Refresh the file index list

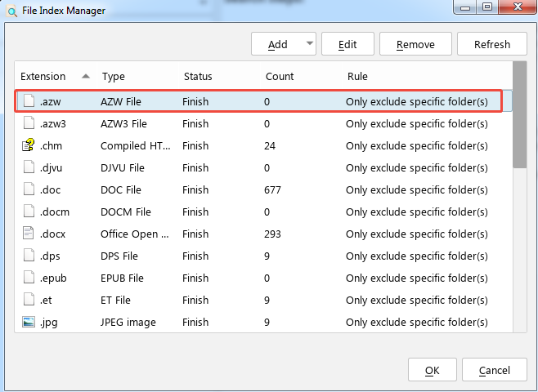tap(491, 44)
